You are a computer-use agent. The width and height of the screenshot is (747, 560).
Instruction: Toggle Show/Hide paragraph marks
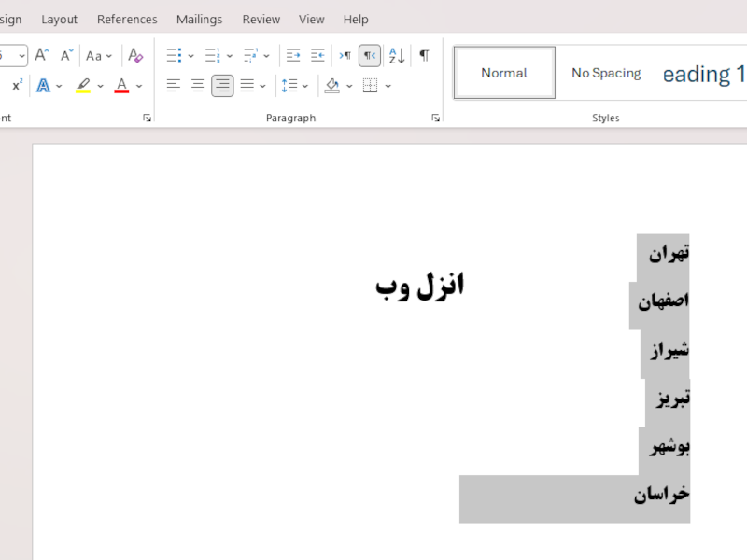[x=424, y=55]
